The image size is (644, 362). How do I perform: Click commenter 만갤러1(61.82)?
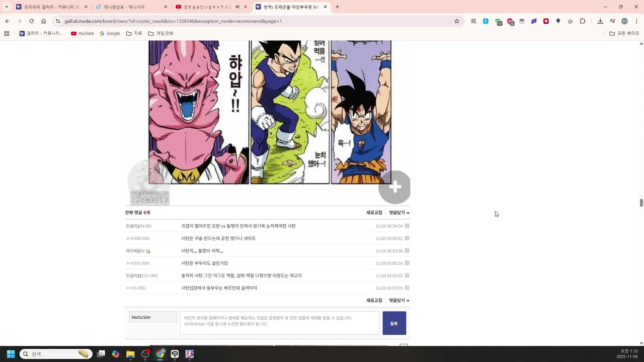[138, 226]
